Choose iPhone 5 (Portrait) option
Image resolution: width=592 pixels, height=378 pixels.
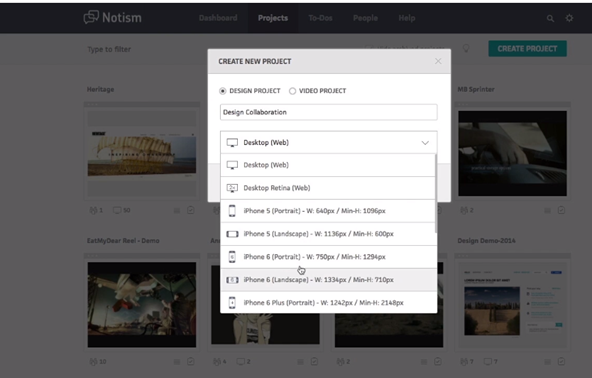pos(328,211)
